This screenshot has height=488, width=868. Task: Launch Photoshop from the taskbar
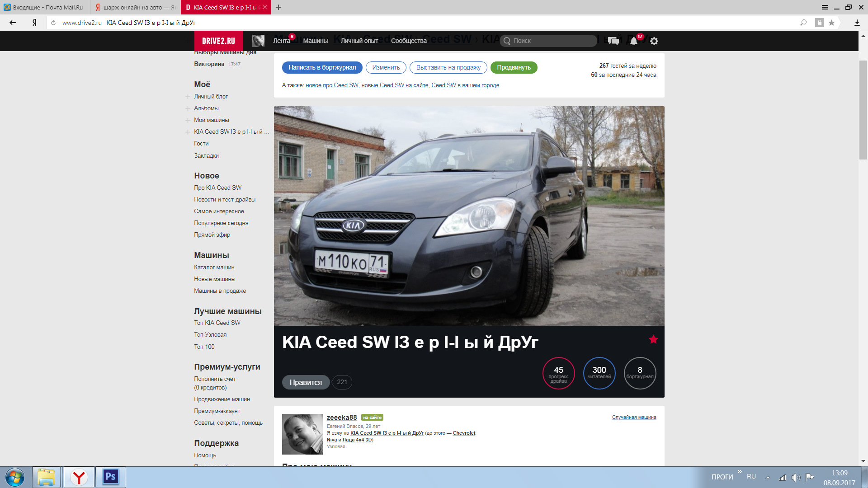[111, 477]
